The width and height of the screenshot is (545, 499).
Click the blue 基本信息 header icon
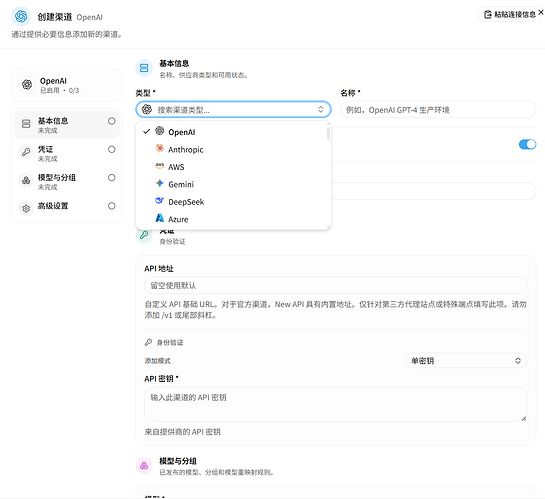[x=144, y=68]
